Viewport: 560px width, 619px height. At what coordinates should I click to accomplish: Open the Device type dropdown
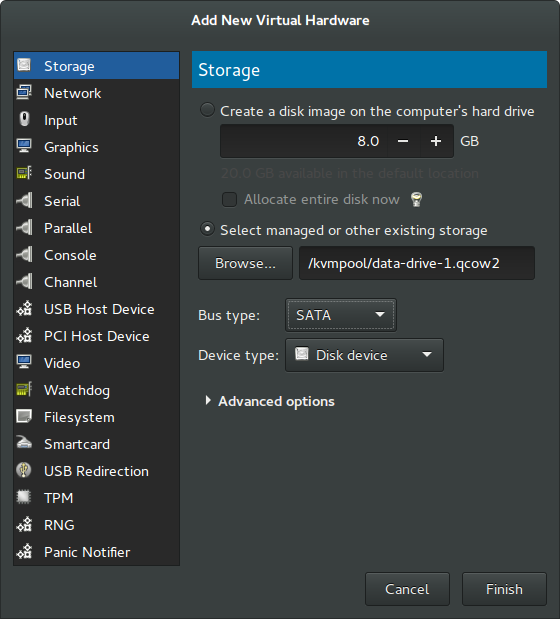364,355
